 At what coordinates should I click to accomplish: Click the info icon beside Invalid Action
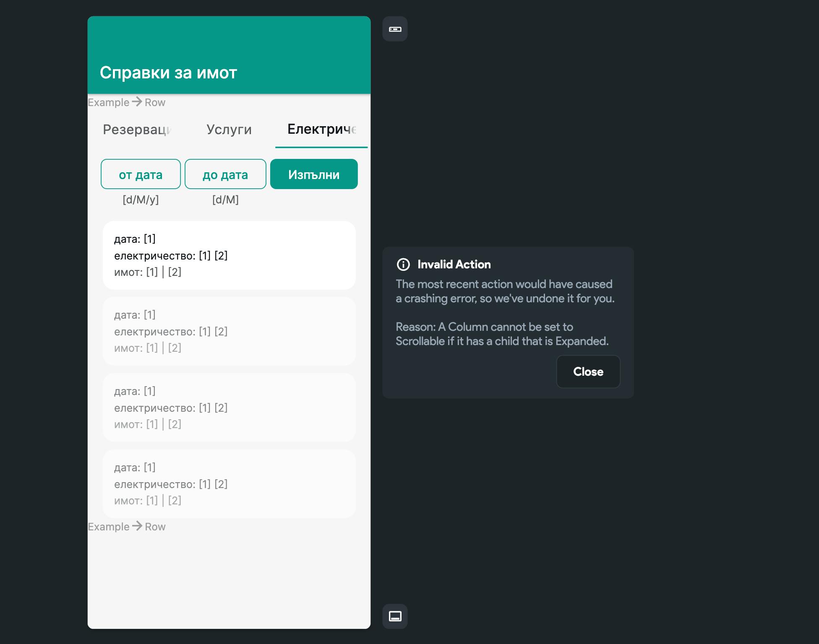pyautogui.click(x=403, y=265)
